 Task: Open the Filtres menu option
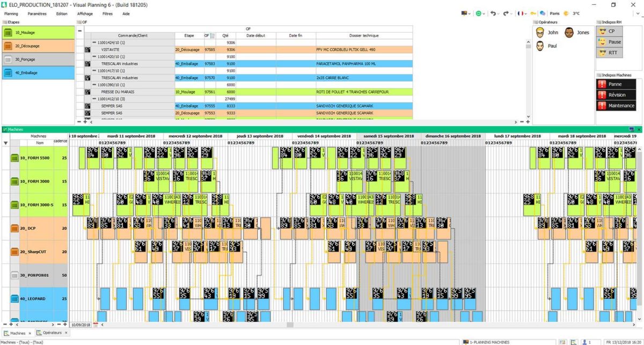[107, 14]
